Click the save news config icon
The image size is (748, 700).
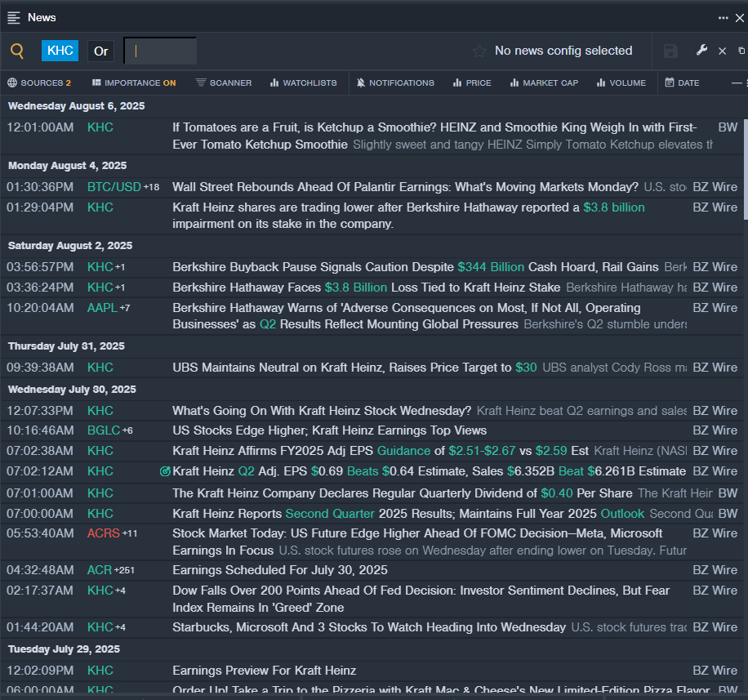pyautogui.click(x=670, y=51)
